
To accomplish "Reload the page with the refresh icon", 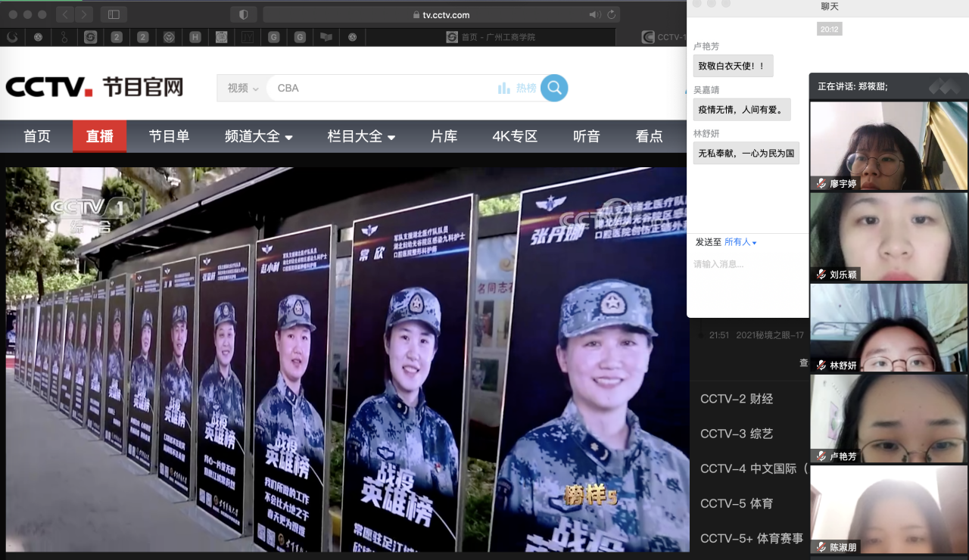I will [612, 14].
